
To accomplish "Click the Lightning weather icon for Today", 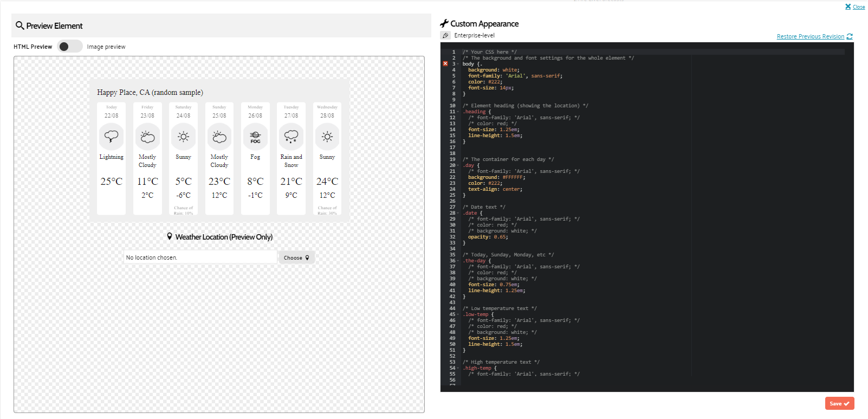I will [x=111, y=137].
